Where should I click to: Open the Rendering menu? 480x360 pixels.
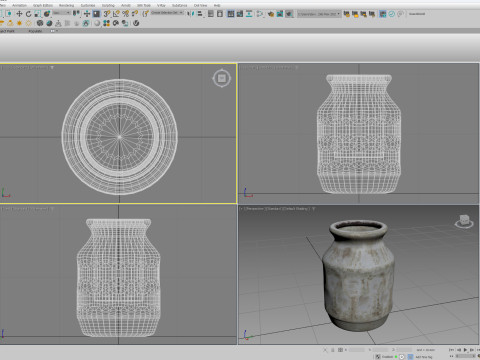(x=66, y=5)
